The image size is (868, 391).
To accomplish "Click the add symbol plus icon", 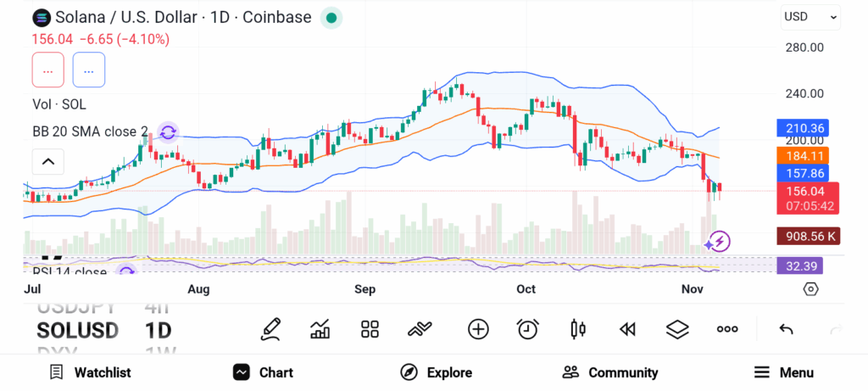I will (x=478, y=329).
